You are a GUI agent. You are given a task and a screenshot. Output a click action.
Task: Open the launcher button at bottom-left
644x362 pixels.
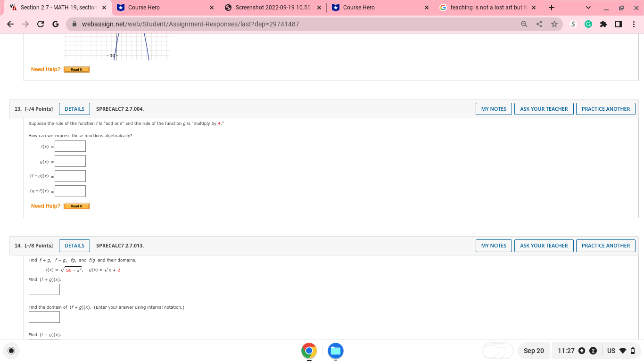point(11,351)
